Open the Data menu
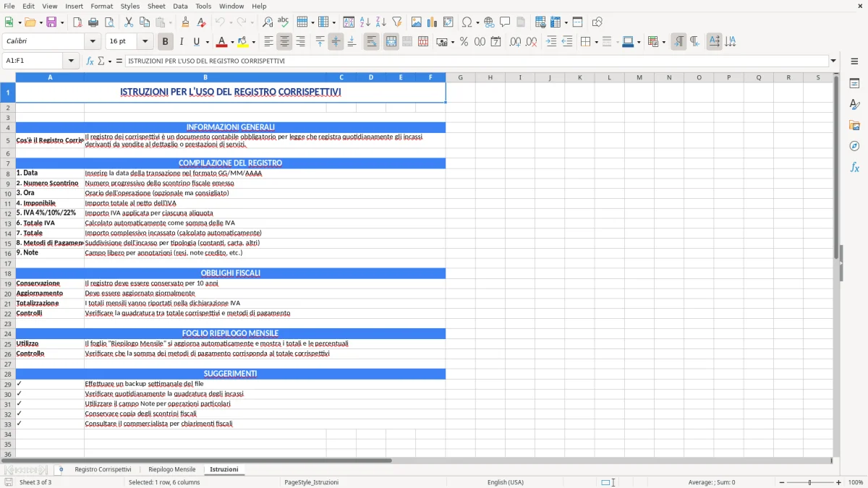Viewport: 868px width, 488px height. [179, 6]
